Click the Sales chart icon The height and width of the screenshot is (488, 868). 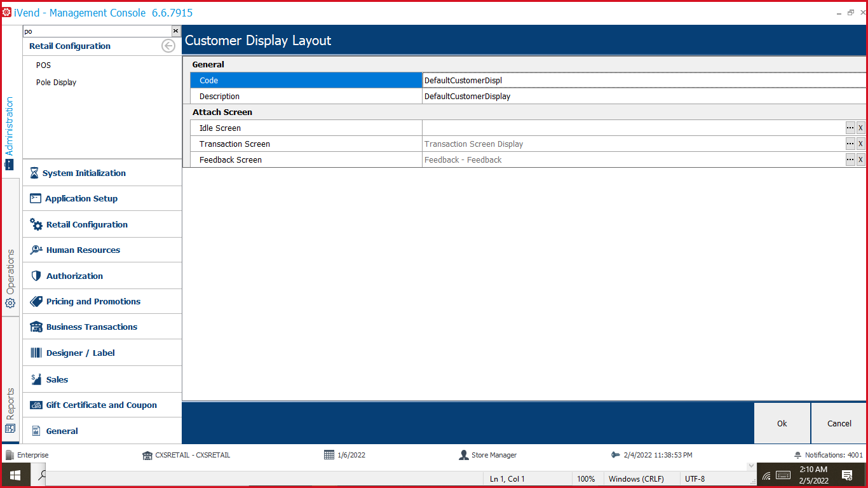(36, 379)
